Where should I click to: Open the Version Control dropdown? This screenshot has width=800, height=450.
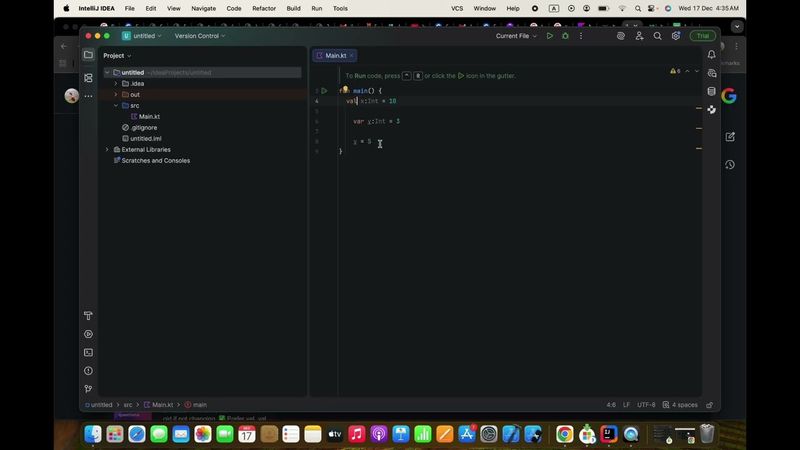[x=200, y=36]
